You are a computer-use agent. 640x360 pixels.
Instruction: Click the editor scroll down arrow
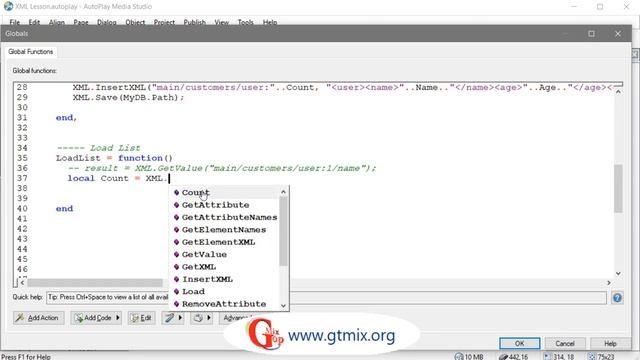[618, 273]
